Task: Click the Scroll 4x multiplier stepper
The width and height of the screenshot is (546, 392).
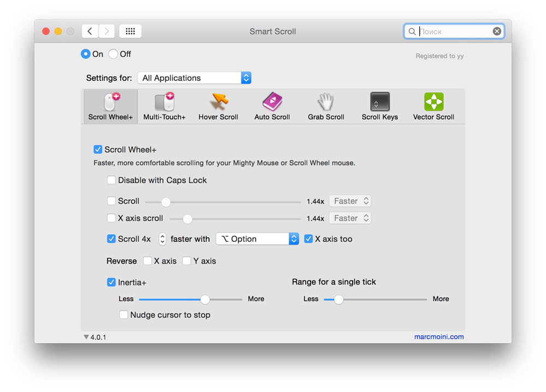Action: pyautogui.click(x=162, y=239)
